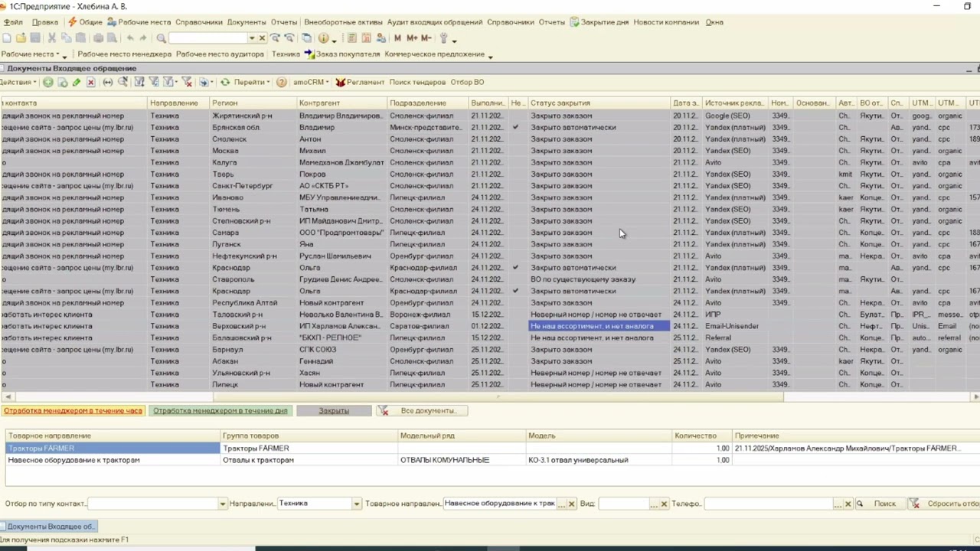Image resolution: width=980 pixels, height=551 pixels.
Task: Click the horizontal scrollbar of the documents table
Action: [498, 396]
